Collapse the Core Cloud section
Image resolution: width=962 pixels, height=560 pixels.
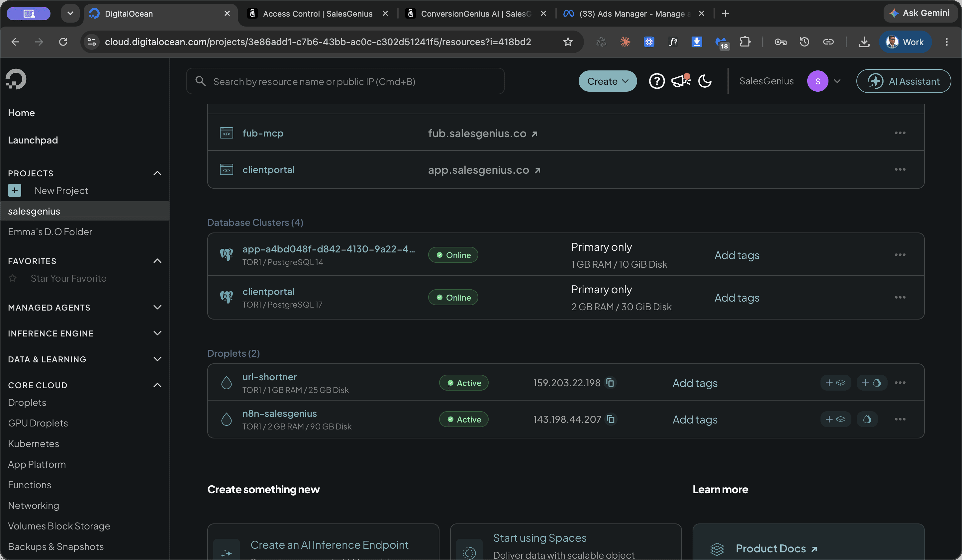tap(157, 385)
